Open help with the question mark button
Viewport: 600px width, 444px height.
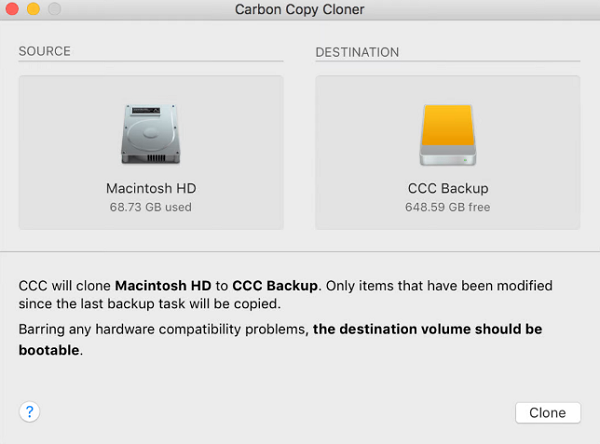pos(29,411)
